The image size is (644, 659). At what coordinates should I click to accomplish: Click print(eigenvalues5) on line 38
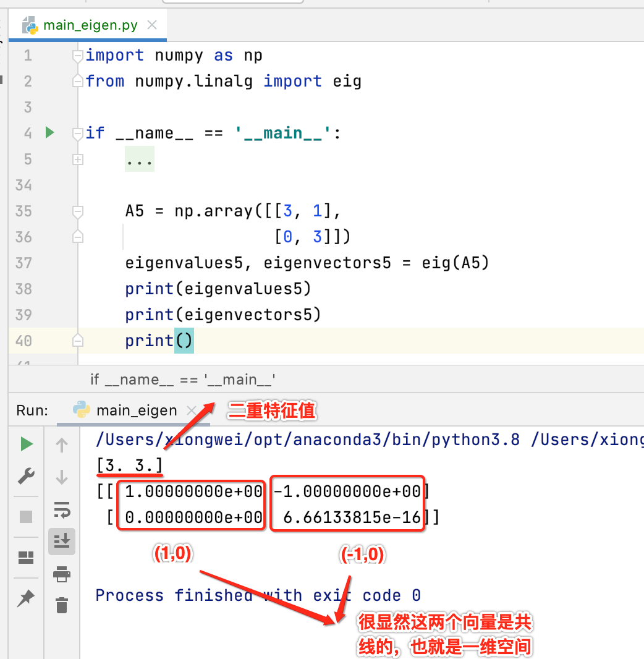point(218,289)
